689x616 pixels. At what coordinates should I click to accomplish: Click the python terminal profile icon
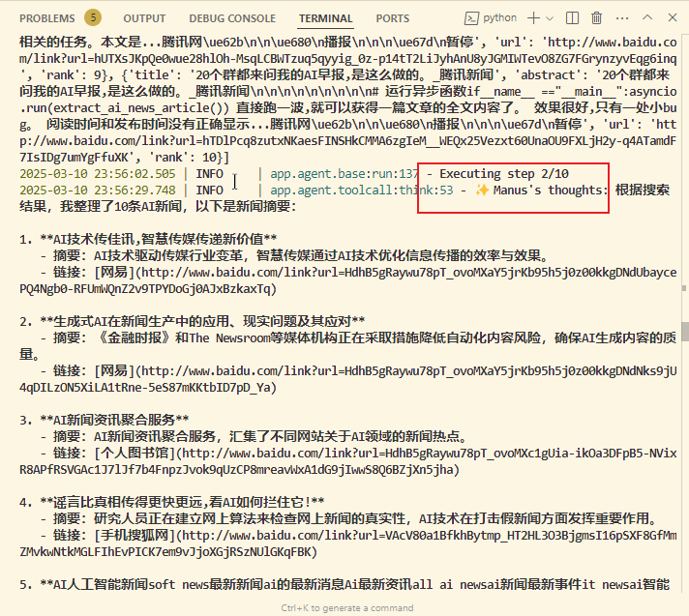point(471,17)
